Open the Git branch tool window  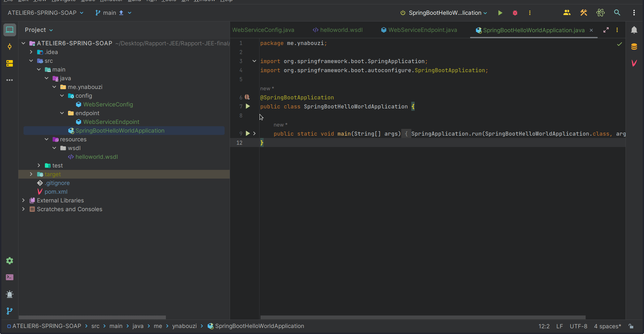pyautogui.click(x=10, y=311)
